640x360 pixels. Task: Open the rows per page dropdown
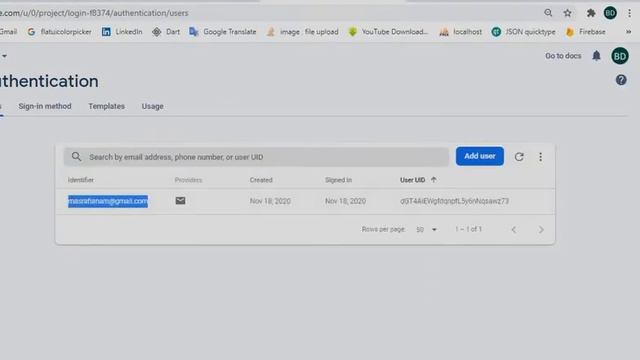pos(427,229)
